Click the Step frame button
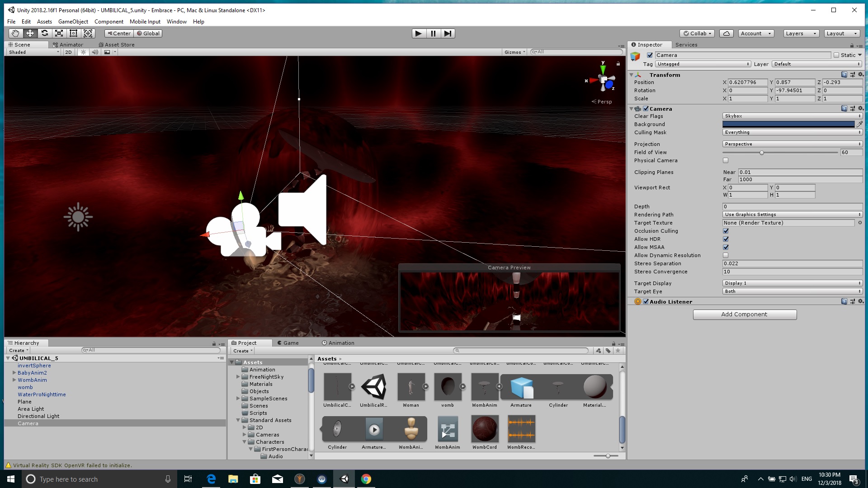Screen dimensions: 868x488 pos(448,33)
